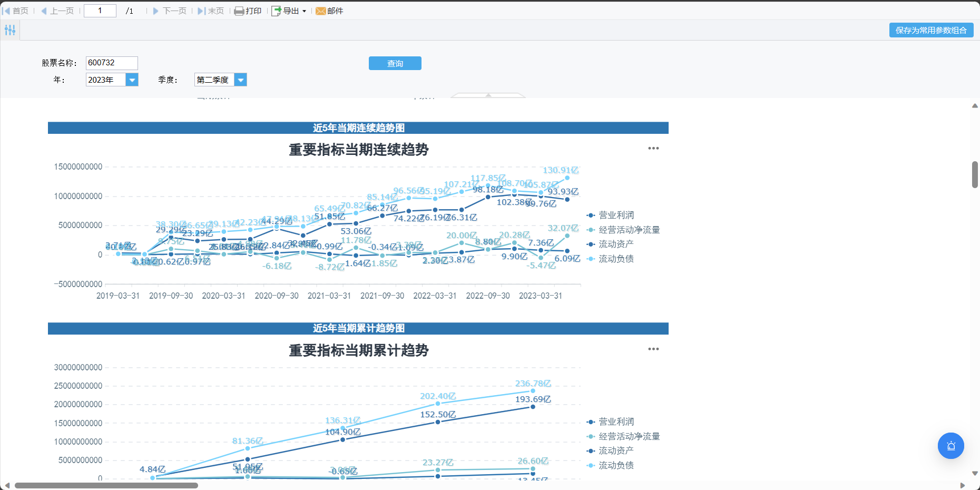Click the vertical scrollbar thumb
This screenshot has width=980, height=490.
point(975,174)
